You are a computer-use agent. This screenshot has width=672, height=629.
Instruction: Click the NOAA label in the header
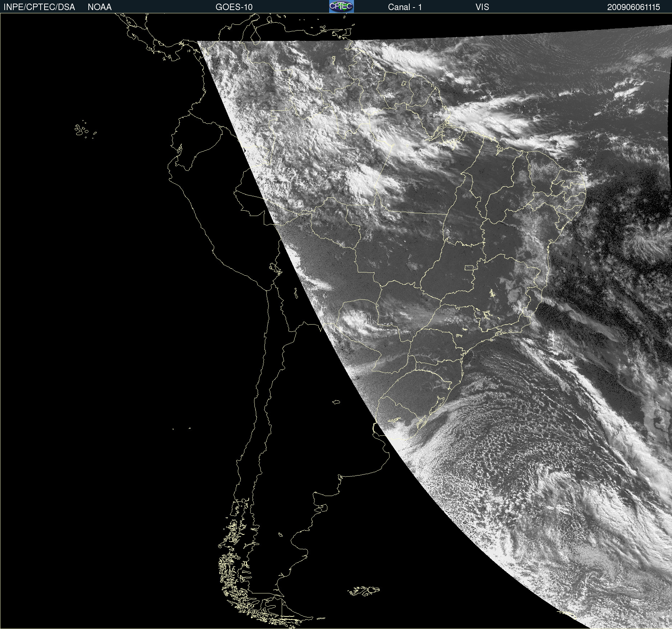(x=100, y=7)
